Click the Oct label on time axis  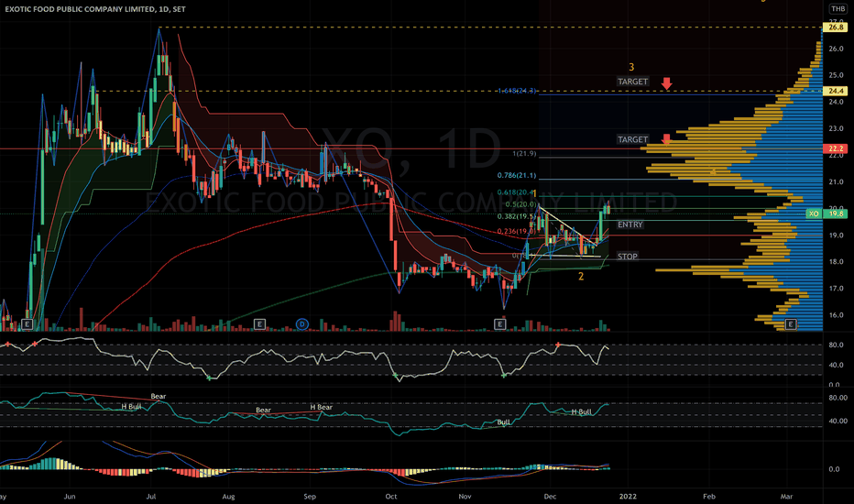(x=390, y=497)
